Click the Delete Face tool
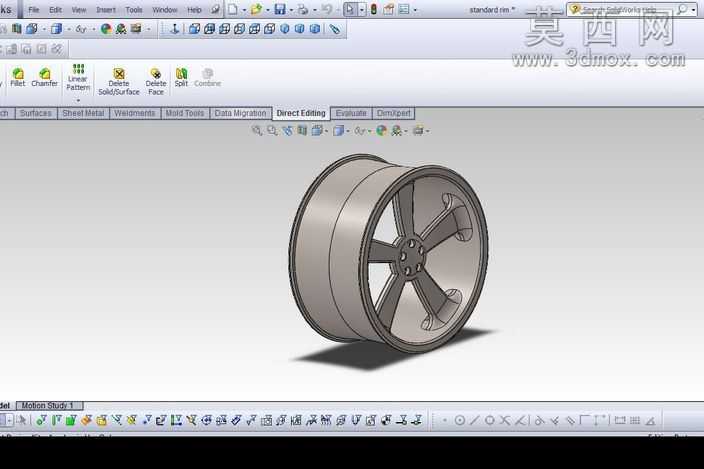The height and width of the screenshot is (469, 704). [156, 82]
